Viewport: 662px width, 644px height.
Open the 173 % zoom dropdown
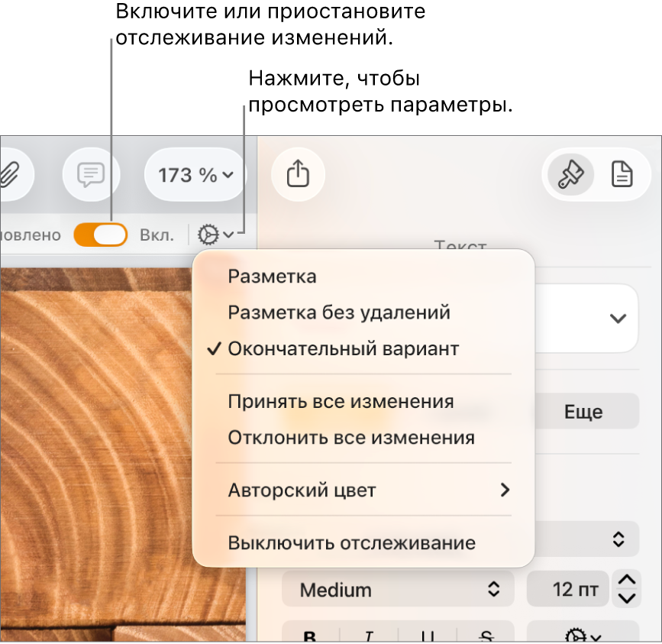(x=195, y=174)
